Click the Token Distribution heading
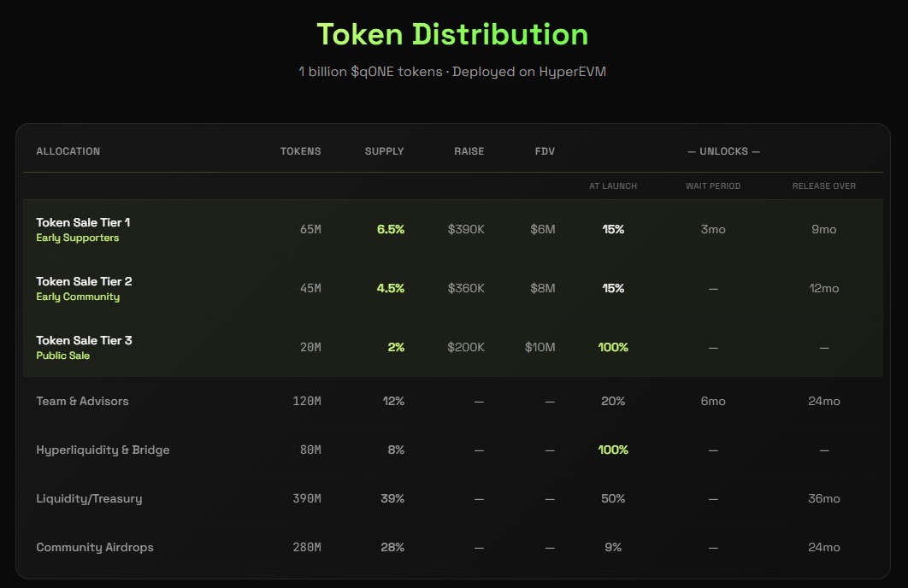 point(452,34)
